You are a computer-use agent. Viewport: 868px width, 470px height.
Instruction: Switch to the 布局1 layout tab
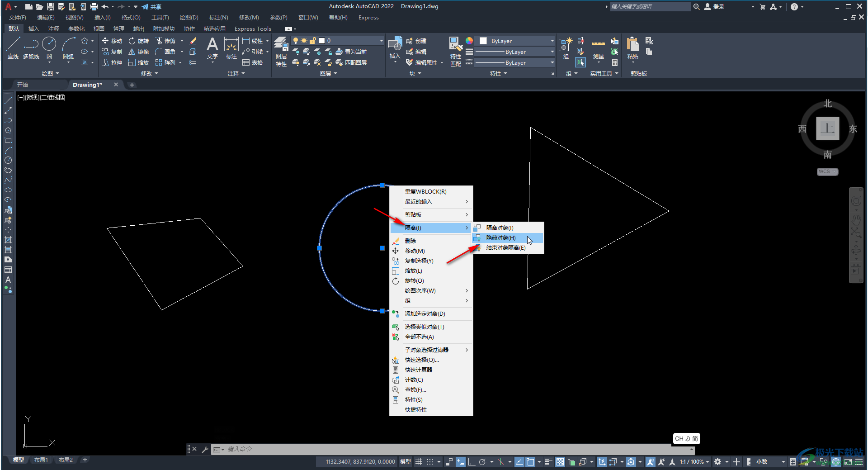[41, 460]
